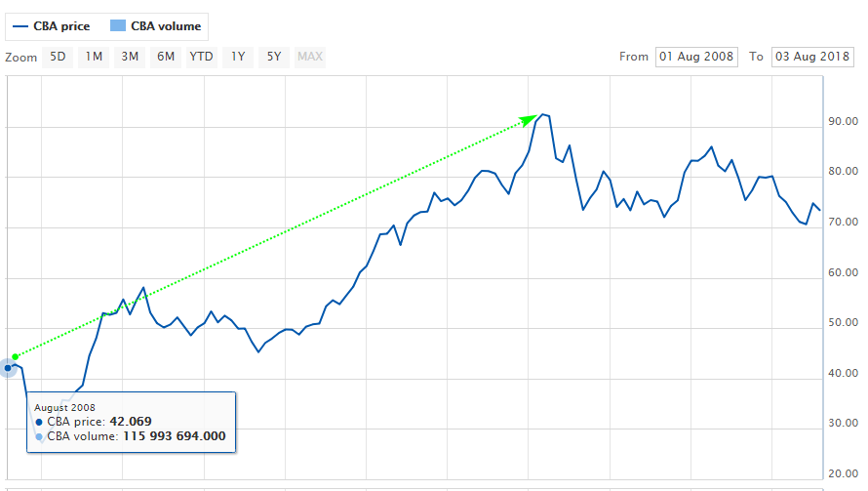Viewport: 868px width, 491px height.
Task: Click the dark bullet beside tooltip CBA price
Action: 39,422
